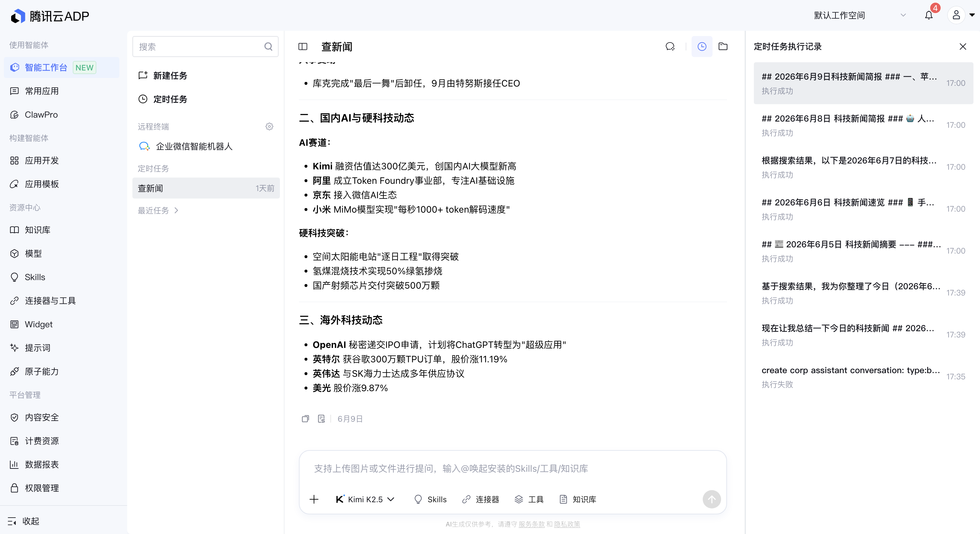Click Skills in the input toolbar
Screen dimensions: 980x534
tap(430, 499)
